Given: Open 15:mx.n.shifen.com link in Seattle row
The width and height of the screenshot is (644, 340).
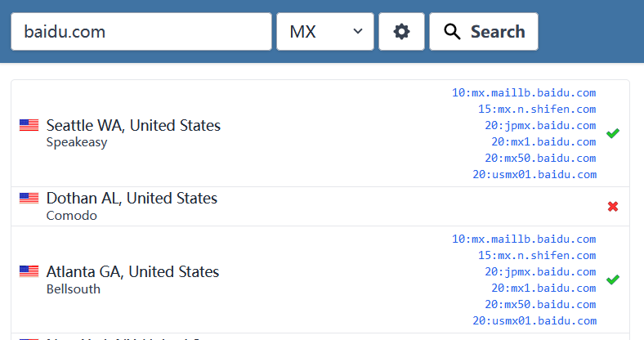Looking at the screenshot, I should (x=537, y=110).
